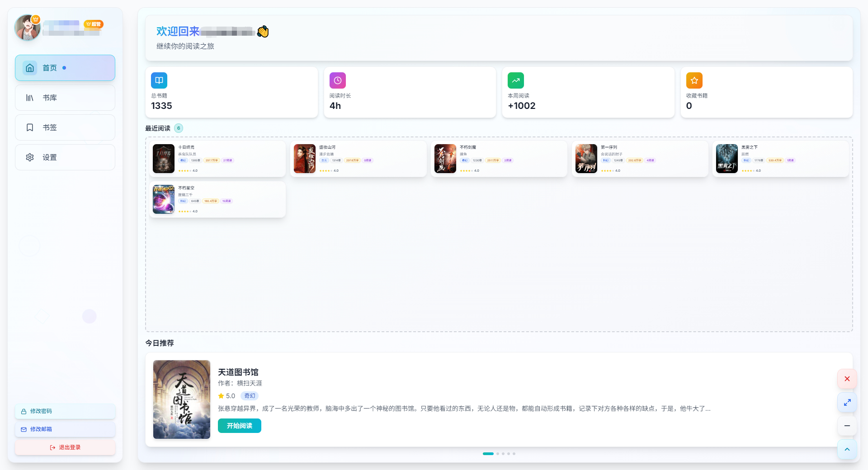This screenshot has width=868, height=470.
Task: Click the bookmark icon beside 书签
Action: coord(30,127)
